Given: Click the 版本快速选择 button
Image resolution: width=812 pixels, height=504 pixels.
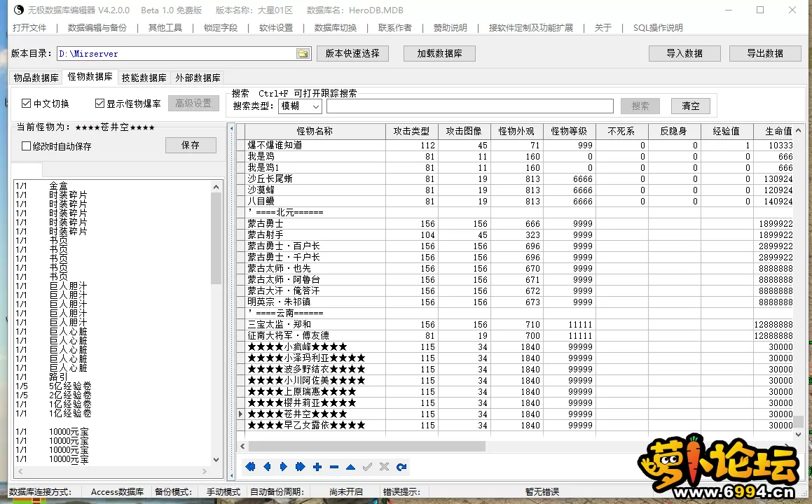Looking at the screenshot, I should pyautogui.click(x=352, y=53).
